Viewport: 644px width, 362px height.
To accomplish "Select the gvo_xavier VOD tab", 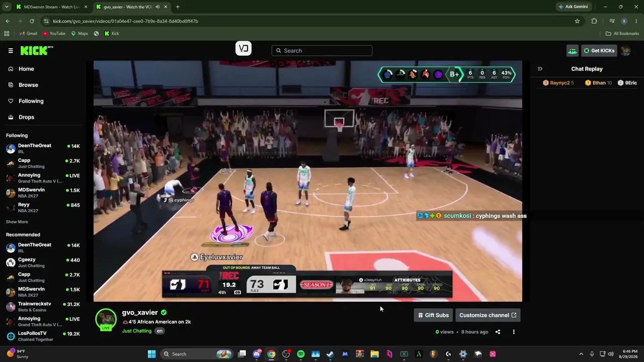I will 132,7.
